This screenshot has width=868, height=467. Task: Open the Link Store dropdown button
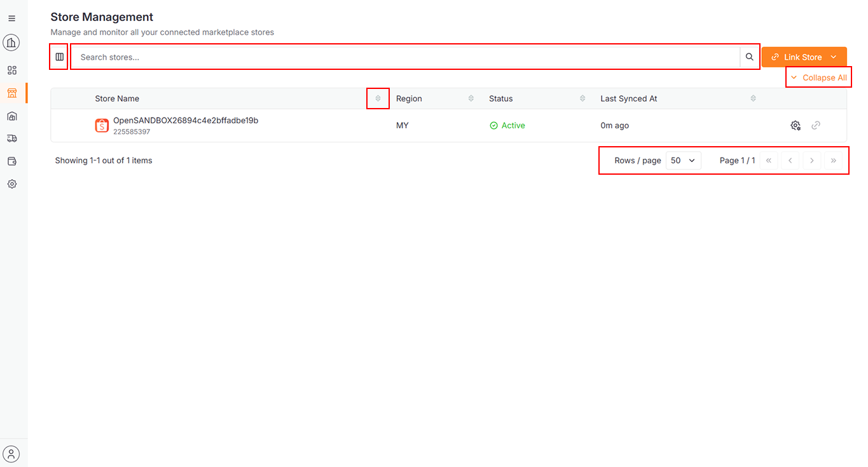804,57
